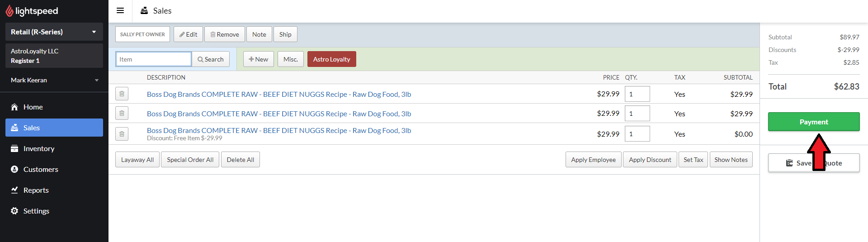
Task: Delete the first Boss Dog line item
Action: (x=122, y=94)
